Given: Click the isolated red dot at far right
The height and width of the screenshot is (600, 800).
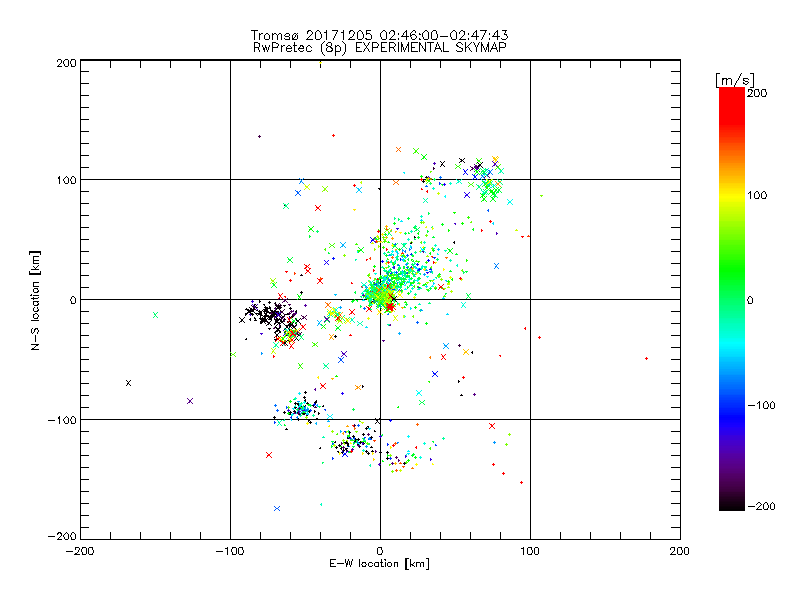Looking at the screenshot, I should pos(646,359).
